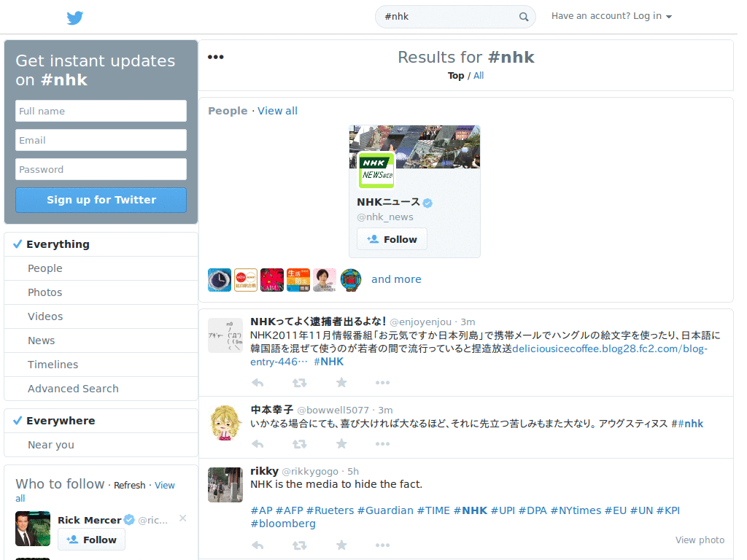Click the Sign up for Twitter button
The width and height of the screenshot is (747, 560).
(x=101, y=200)
